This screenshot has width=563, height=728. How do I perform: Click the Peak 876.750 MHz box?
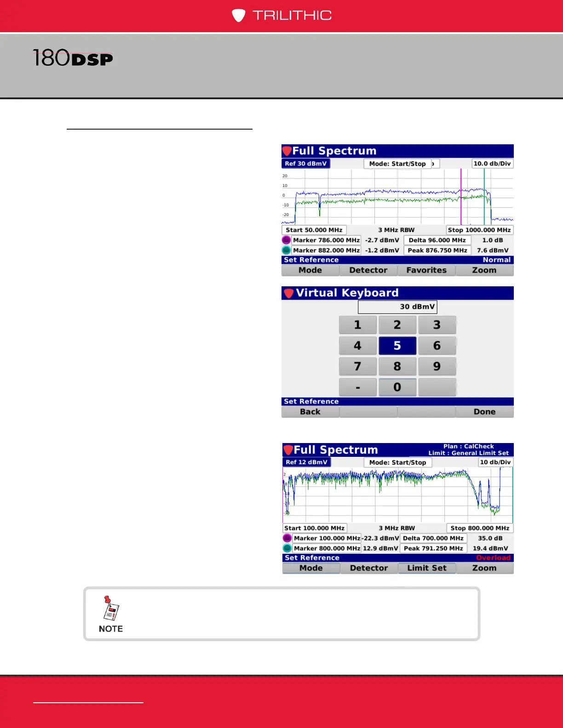(437, 250)
